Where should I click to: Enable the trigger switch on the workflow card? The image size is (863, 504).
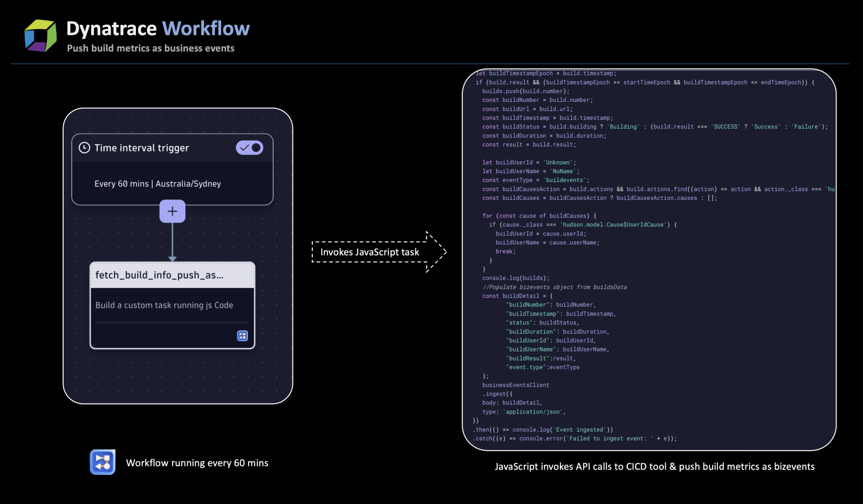coord(249,147)
